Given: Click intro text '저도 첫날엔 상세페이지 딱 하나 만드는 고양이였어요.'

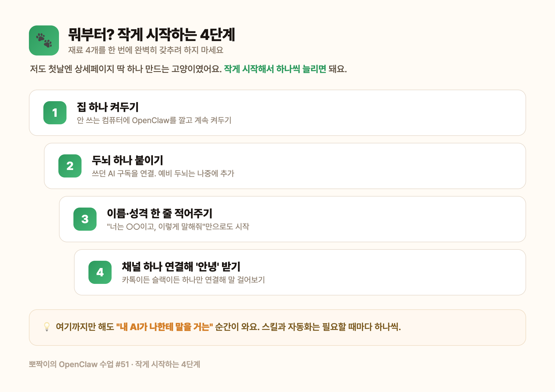Looking at the screenshot, I should point(126,69).
